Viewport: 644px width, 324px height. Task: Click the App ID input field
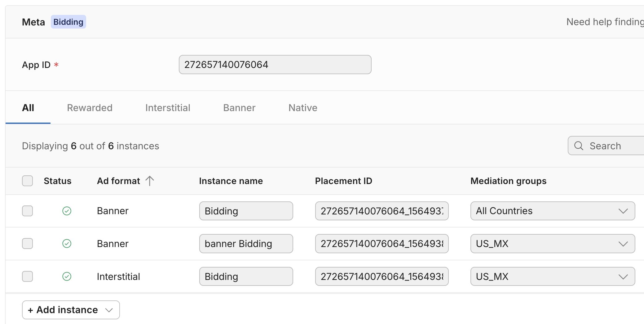click(275, 65)
